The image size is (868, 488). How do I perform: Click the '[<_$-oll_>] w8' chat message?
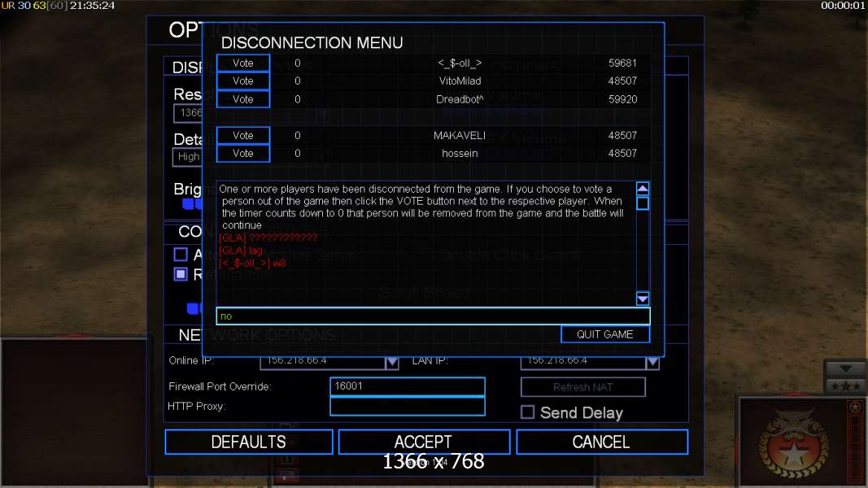click(252, 264)
